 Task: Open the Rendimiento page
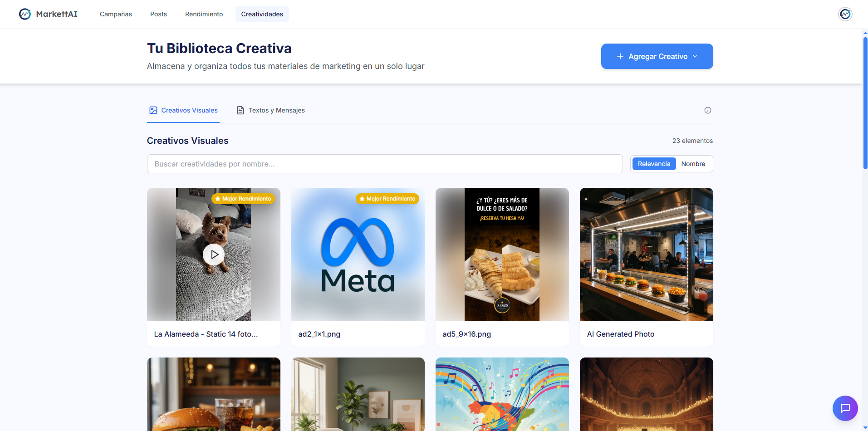[204, 14]
